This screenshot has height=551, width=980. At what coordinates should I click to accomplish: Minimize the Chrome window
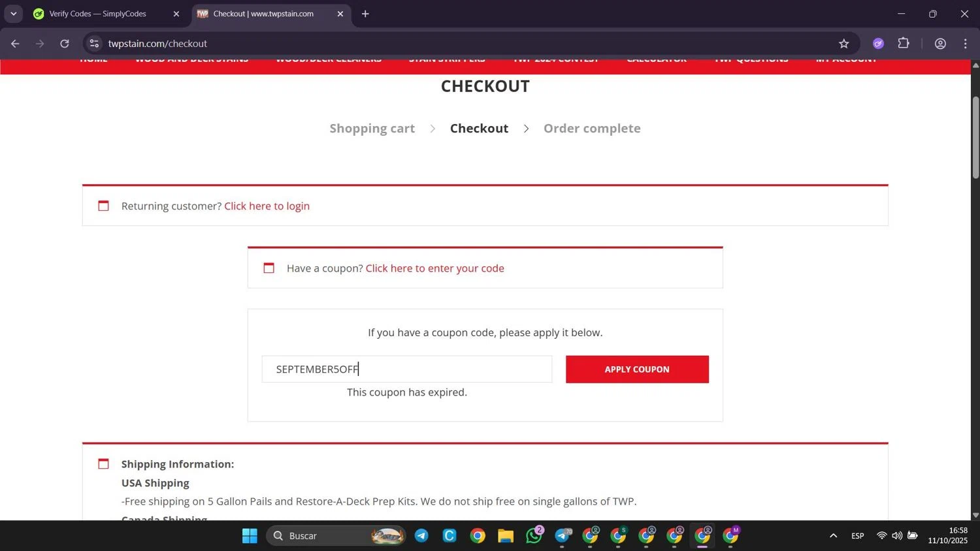(901, 14)
